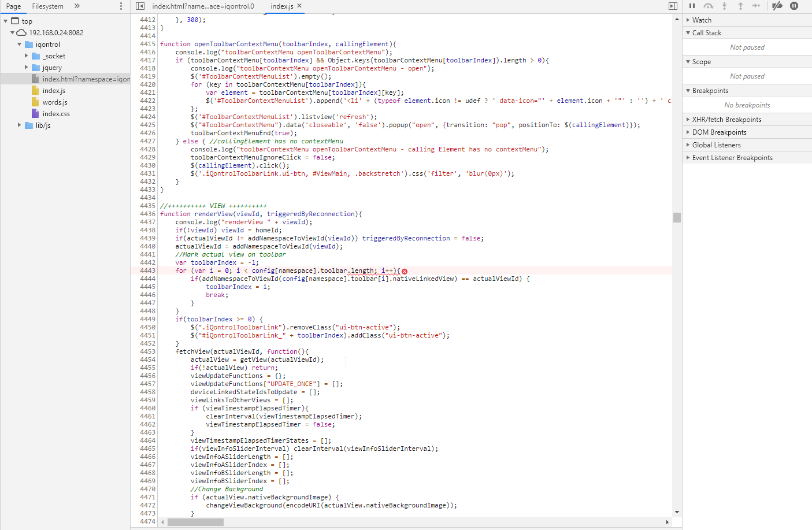Click the editor scroll right arrow

pos(667,522)
